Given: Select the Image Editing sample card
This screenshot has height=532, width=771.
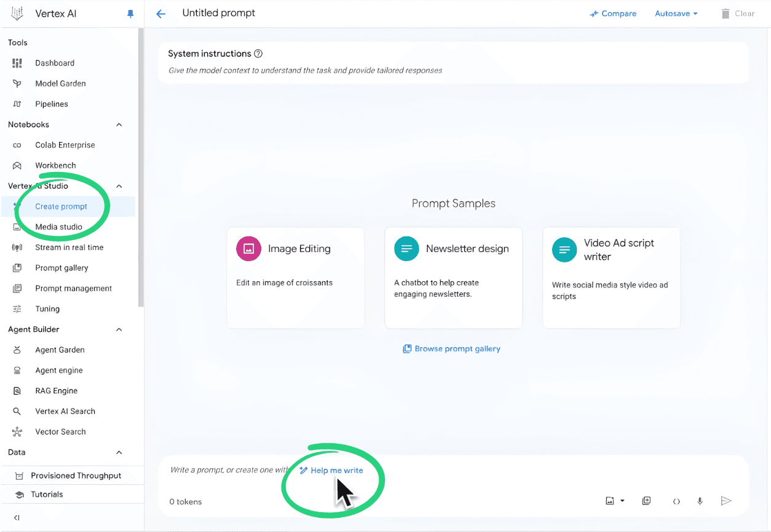Looking at the screenshot, I should (296, 278).
